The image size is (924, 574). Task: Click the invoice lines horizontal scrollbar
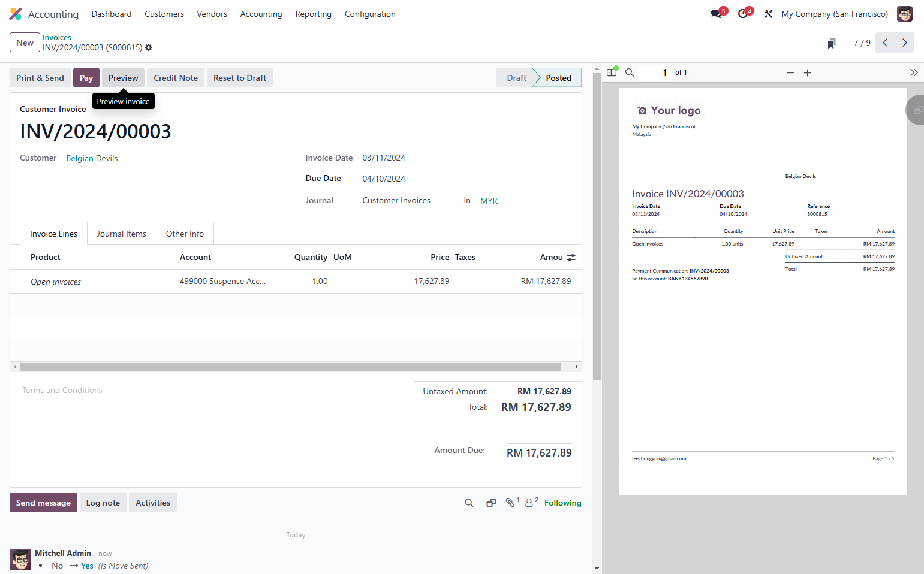coord(290,367)
